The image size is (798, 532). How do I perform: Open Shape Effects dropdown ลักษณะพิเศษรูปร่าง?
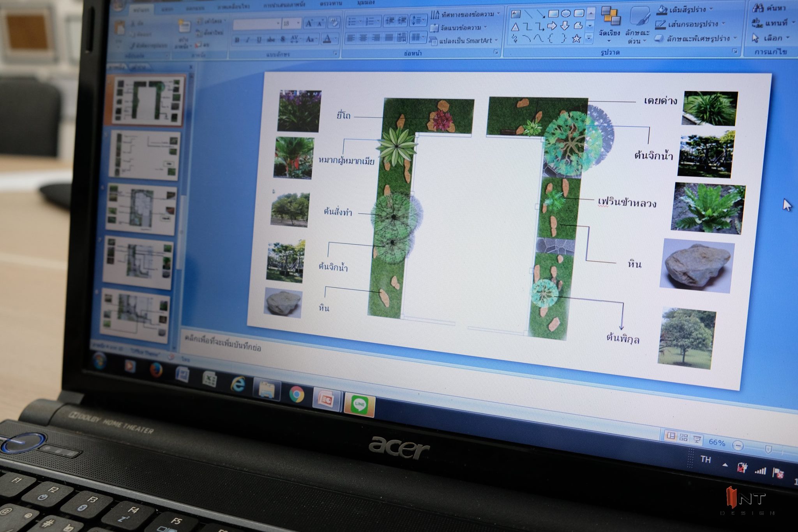coord(696,38)
